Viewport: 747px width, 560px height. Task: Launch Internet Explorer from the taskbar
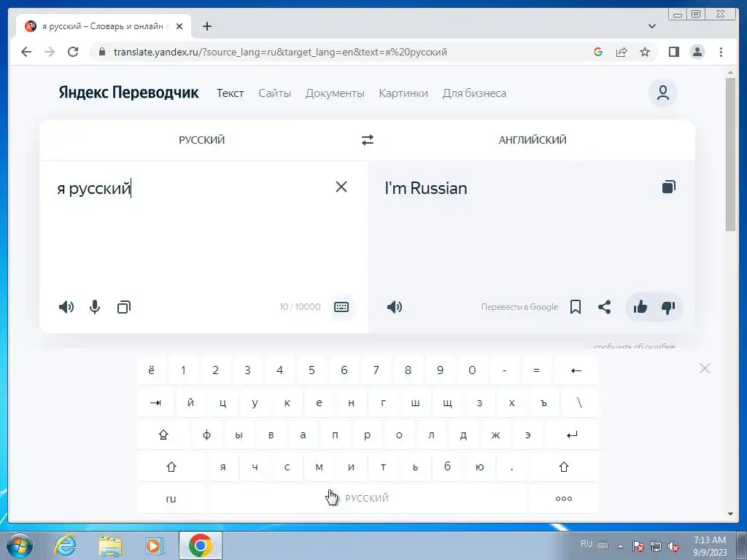click(65, 545)
